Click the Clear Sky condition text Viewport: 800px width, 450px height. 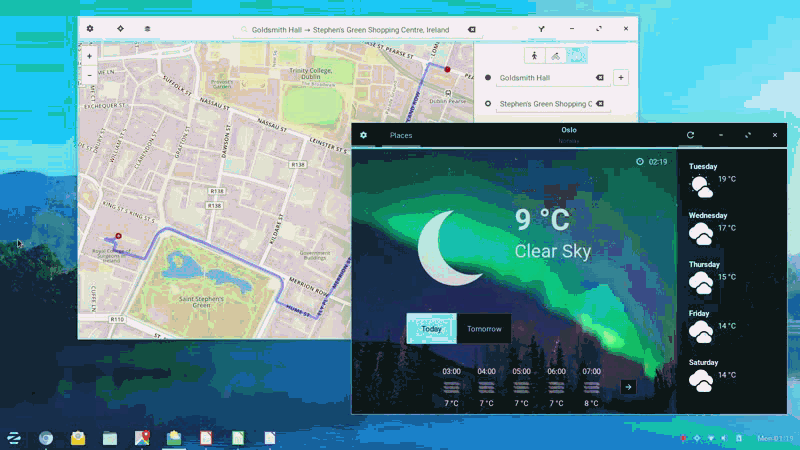point(553,251)
